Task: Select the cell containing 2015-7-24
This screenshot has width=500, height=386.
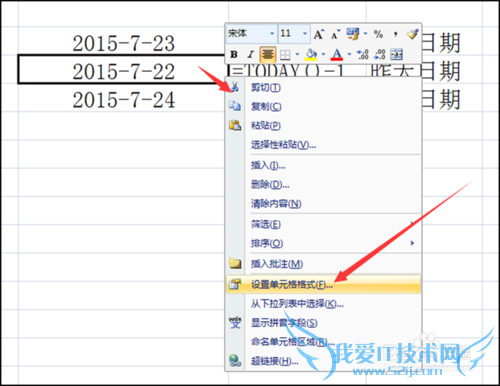Action: [x=123, y=98]
